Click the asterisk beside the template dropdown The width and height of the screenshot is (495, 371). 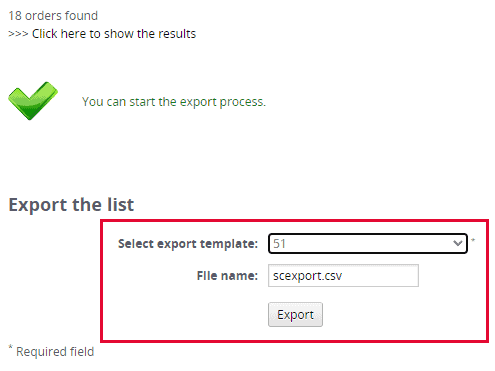473,240
